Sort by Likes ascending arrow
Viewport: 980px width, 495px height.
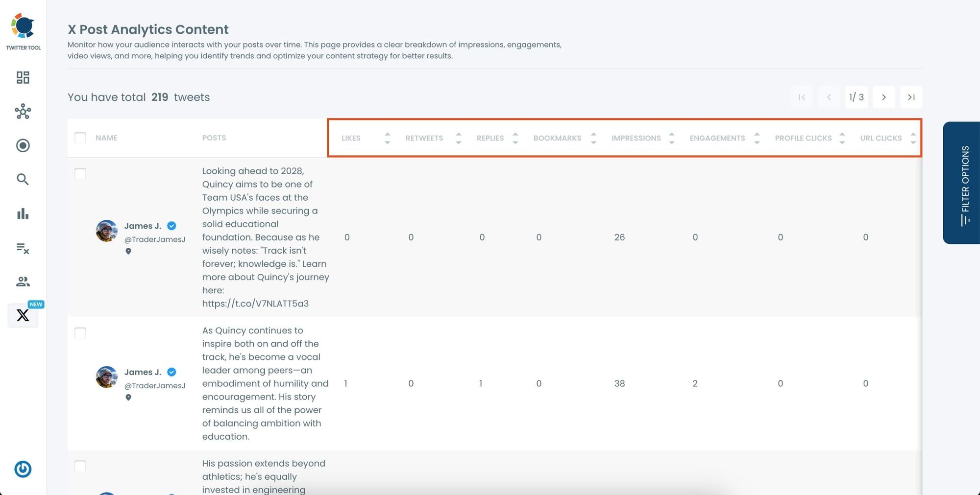coord(387,134)
